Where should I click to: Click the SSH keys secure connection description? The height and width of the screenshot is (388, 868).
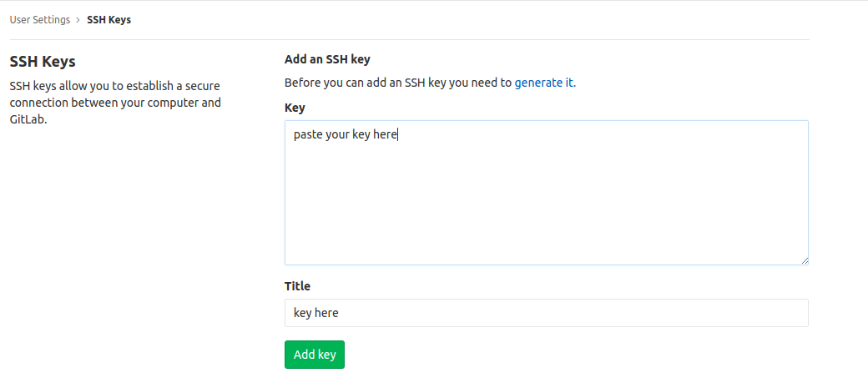[115, 103]
